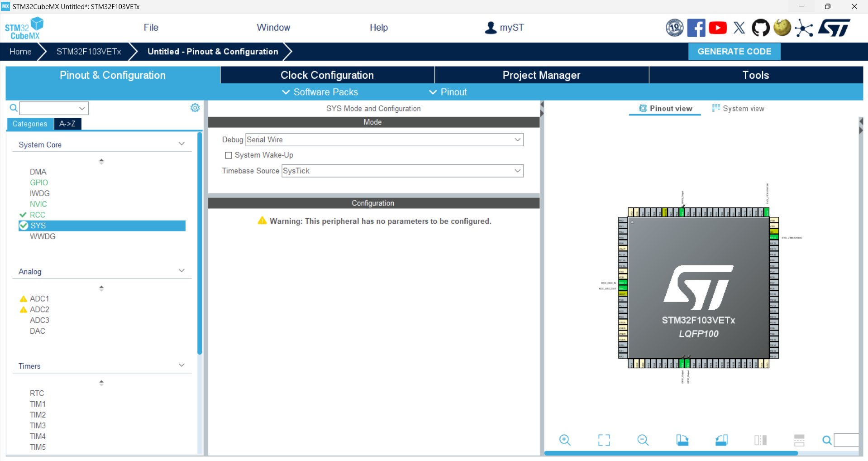
Task: Open the File menu
Action: tap(151, 28)
